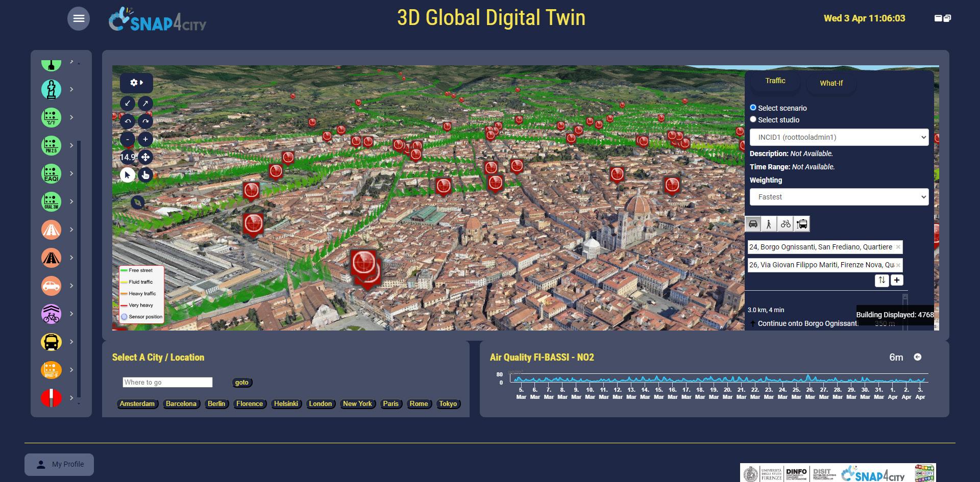This screenshot has width=980, height=482.
Task: Expand the PM 2.5 menu chevron
Action: pos(71,145)
